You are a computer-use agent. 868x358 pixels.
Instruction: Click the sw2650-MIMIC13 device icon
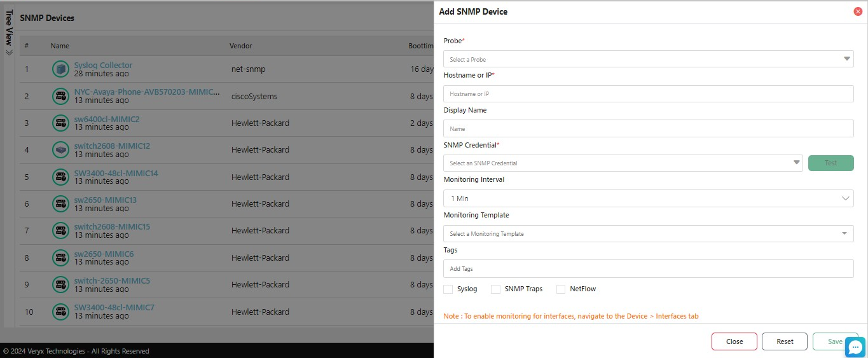(60, 203)
